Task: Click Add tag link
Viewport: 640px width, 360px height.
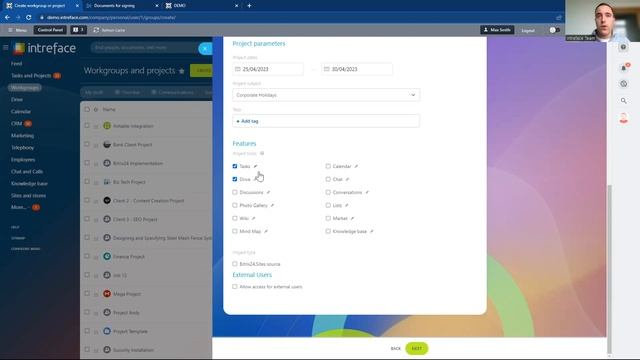Action: coord(248,121)
